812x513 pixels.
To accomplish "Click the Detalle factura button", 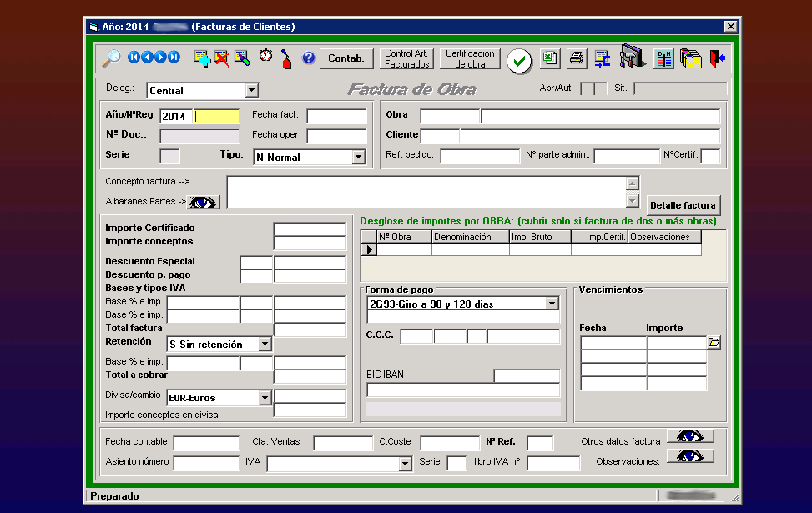I will pyautogui.click(x=683, y=205).
